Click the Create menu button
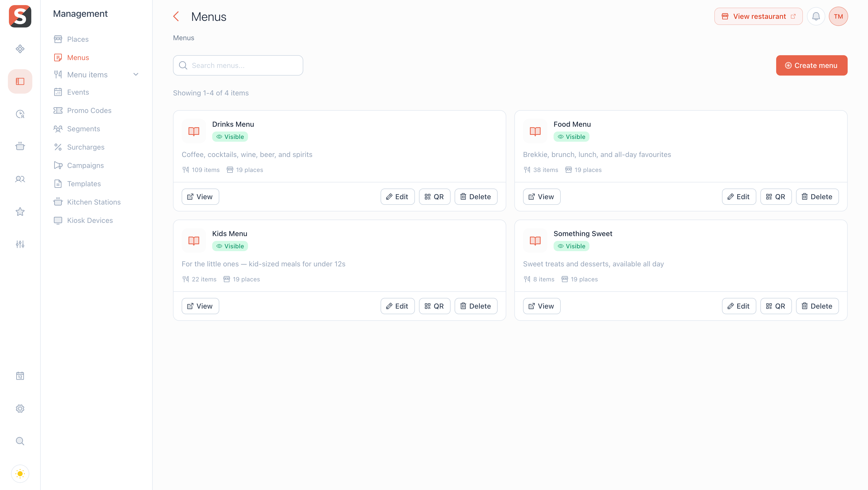The height and width of the screenshot is (490, 868). [x=811, y=65]
